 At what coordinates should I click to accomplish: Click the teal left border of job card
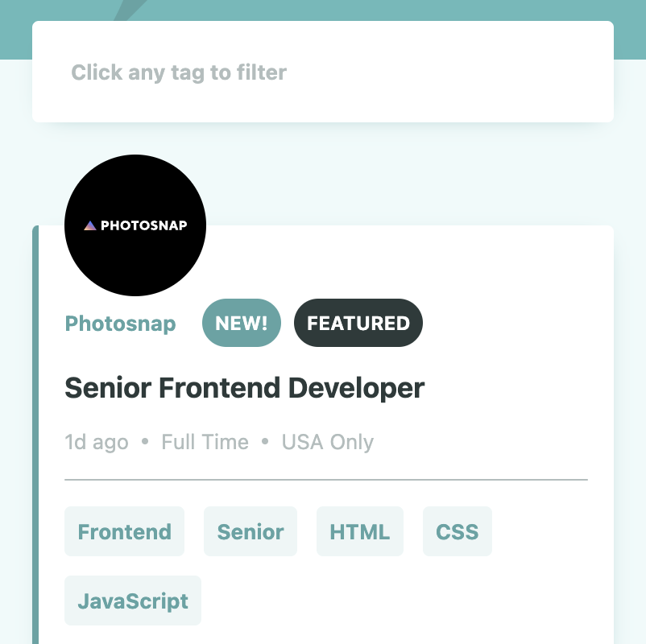click(x=35, y=435)
